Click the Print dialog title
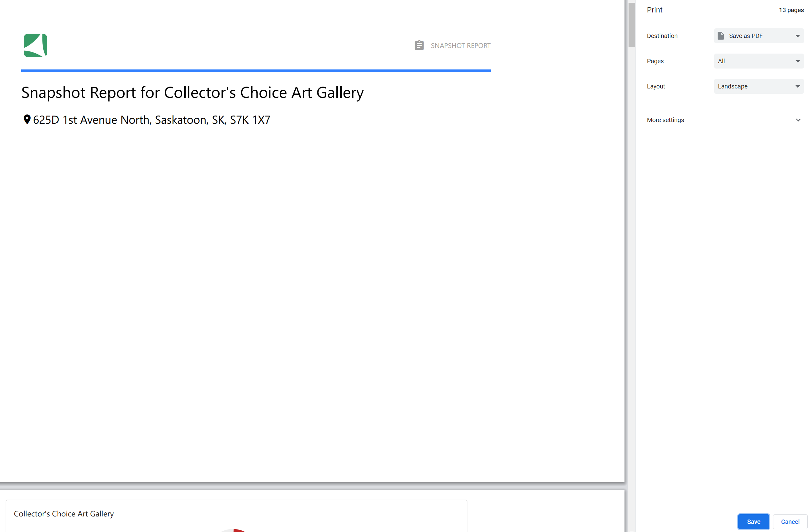This screenshot has width=812, height=532. tap(654, 10)
